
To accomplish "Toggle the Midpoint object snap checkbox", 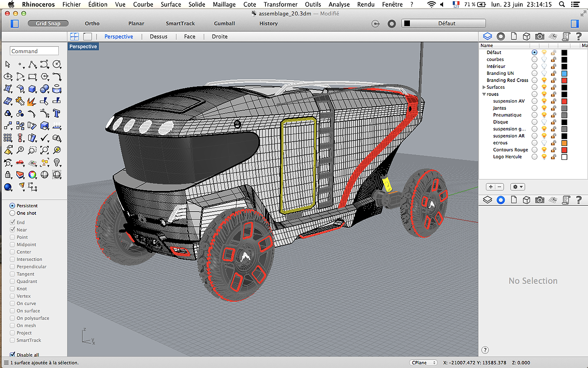I will point(13,244).
